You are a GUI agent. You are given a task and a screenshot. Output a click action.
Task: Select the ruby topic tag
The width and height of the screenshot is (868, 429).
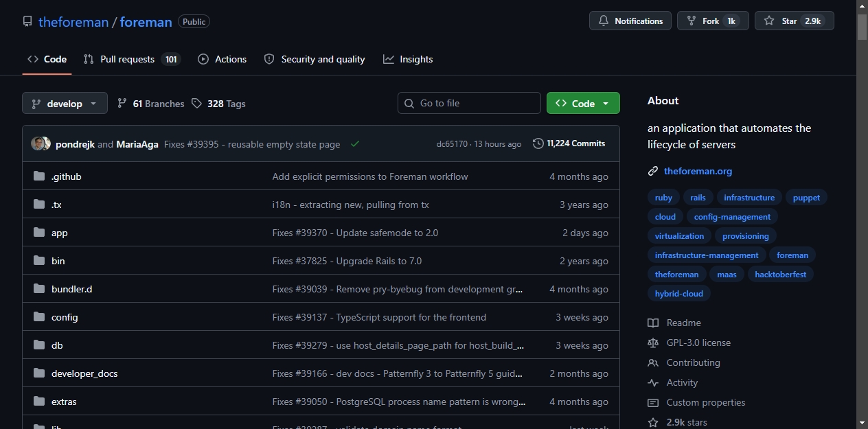coord(663,198)
